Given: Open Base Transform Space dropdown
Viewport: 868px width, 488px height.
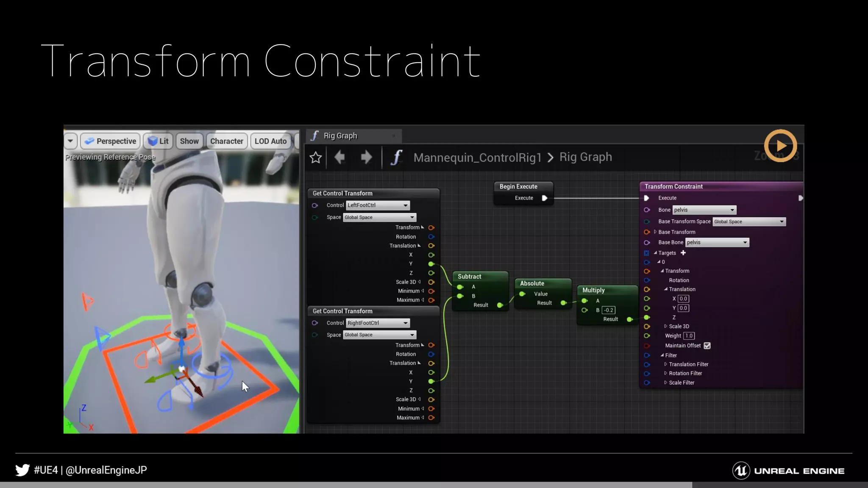Looking at the screenshot, I should (749, 222).
